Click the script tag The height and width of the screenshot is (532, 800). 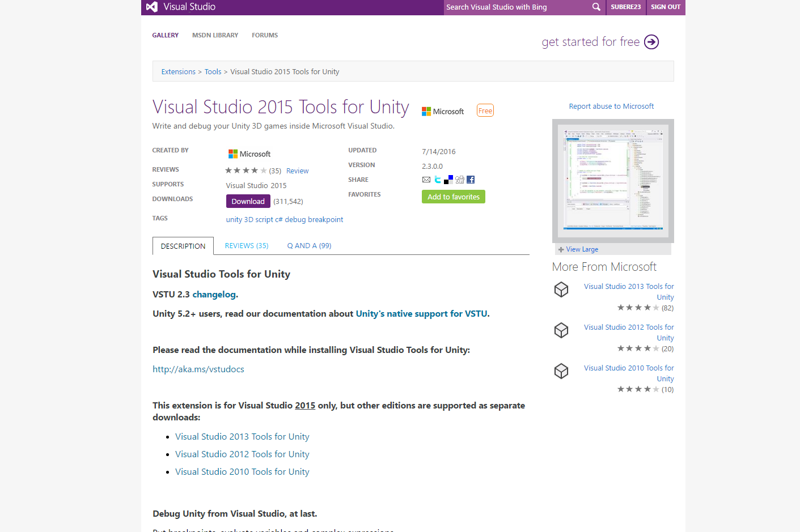click(x=264, y=220)
